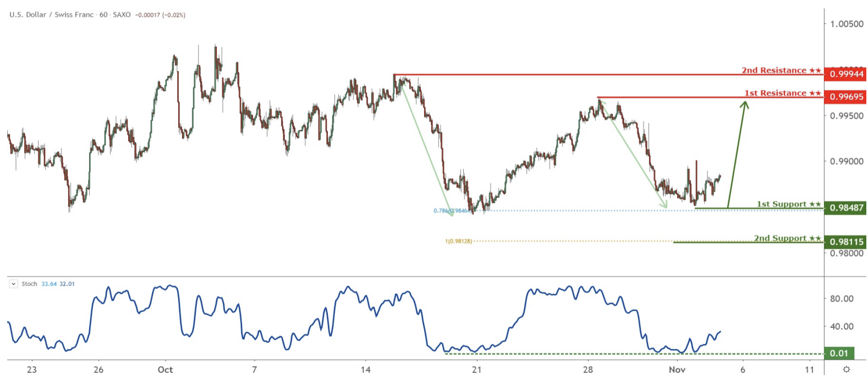Viewport: 868px width, 385px height.
Task: Click the 0.98000 price axis label
Action: (x=847, y=254)
